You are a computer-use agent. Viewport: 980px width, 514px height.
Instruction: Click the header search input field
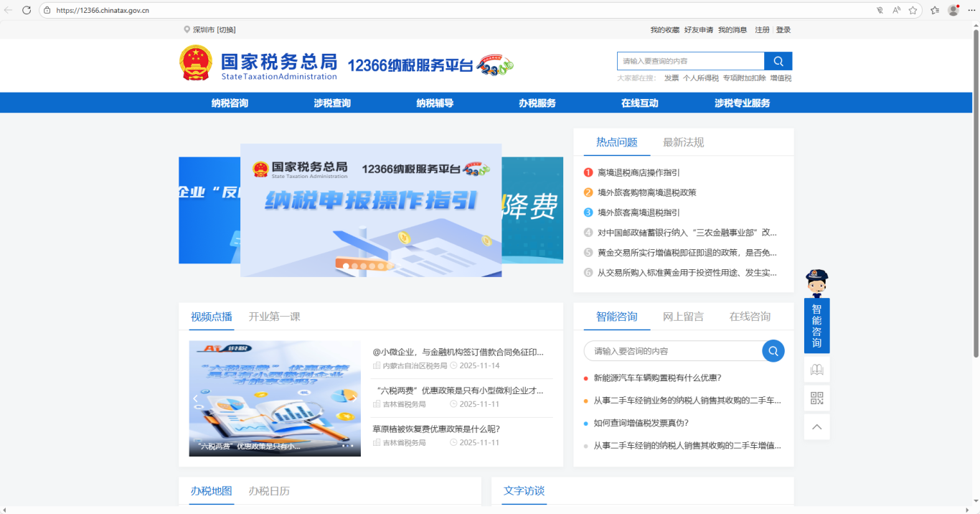[690, 61]
